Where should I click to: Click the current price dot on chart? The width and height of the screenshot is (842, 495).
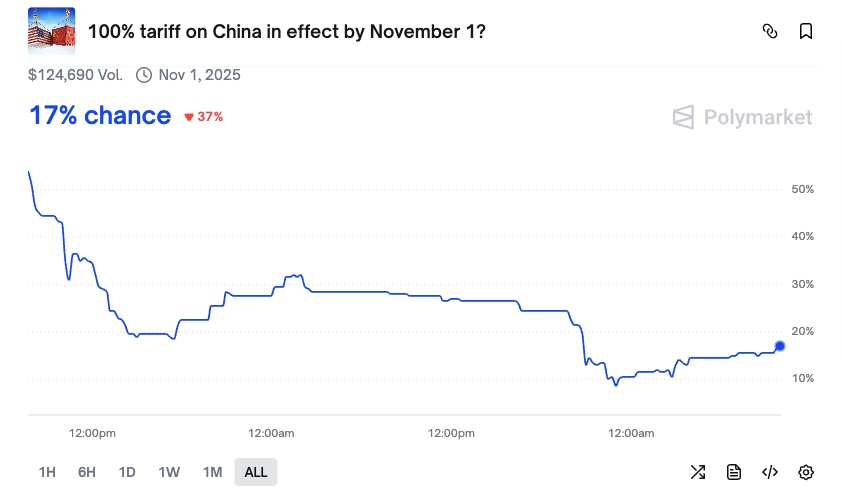click(780, 346)
